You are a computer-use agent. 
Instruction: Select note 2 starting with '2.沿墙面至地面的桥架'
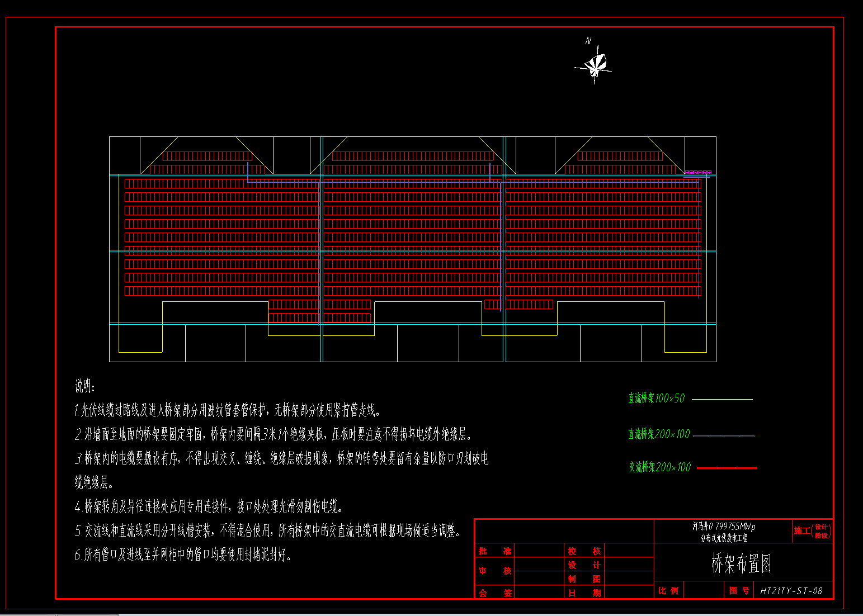(x=273, y=434)
